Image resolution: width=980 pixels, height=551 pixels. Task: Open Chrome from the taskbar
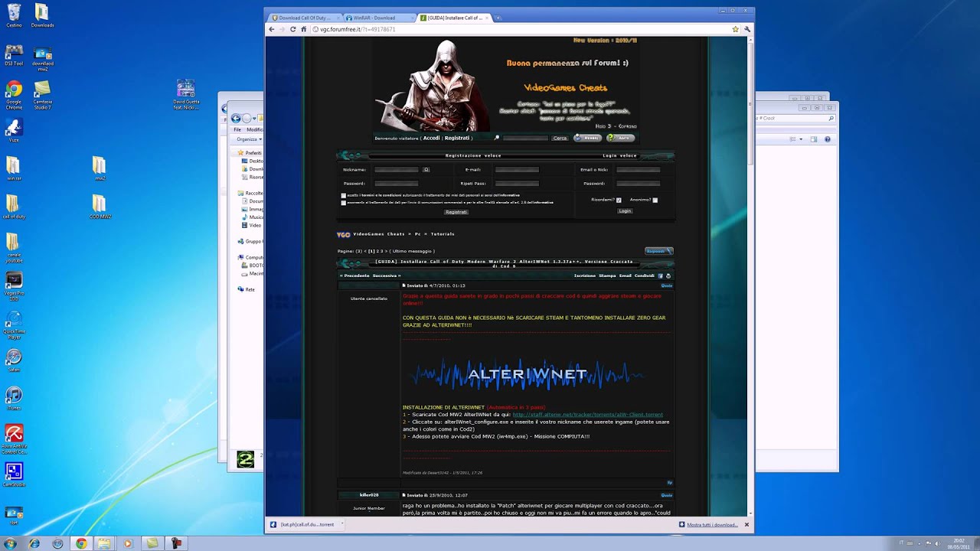pyautogui.click(x=81, y=543)
